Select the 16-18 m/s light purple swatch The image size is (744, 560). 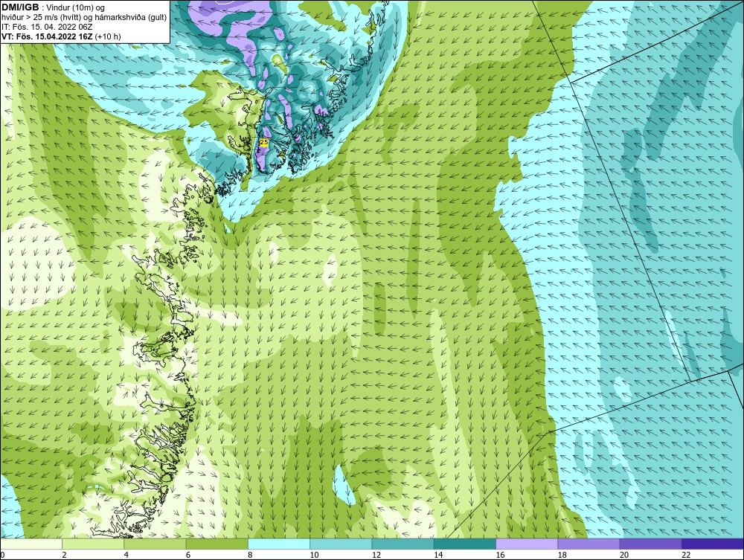[527, 544]
